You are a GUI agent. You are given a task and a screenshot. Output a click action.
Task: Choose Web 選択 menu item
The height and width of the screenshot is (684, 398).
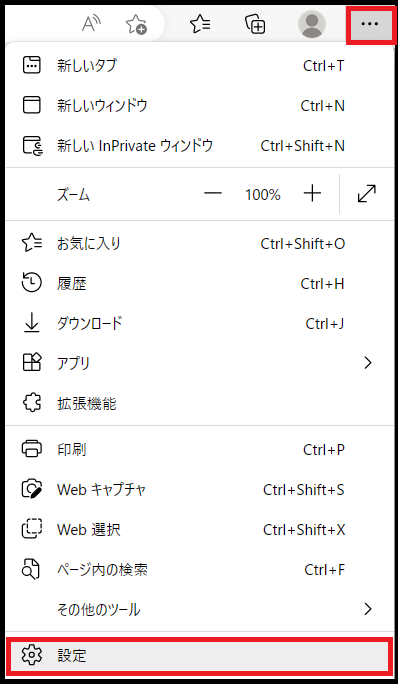pyautogui.click(x=199, y=530)
